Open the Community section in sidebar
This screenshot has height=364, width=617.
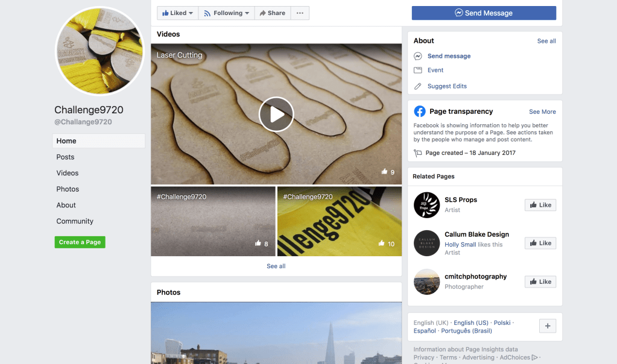click(75, 221)
